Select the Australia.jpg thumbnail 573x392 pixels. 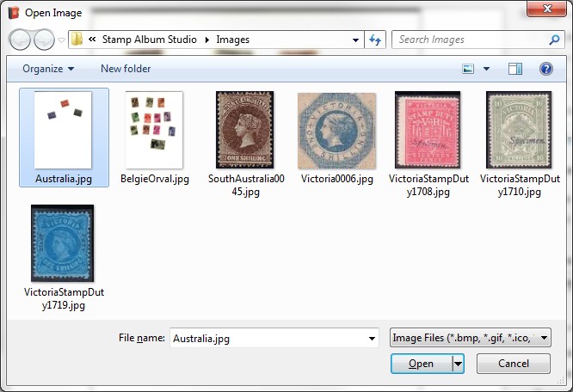tap(63, 130)
